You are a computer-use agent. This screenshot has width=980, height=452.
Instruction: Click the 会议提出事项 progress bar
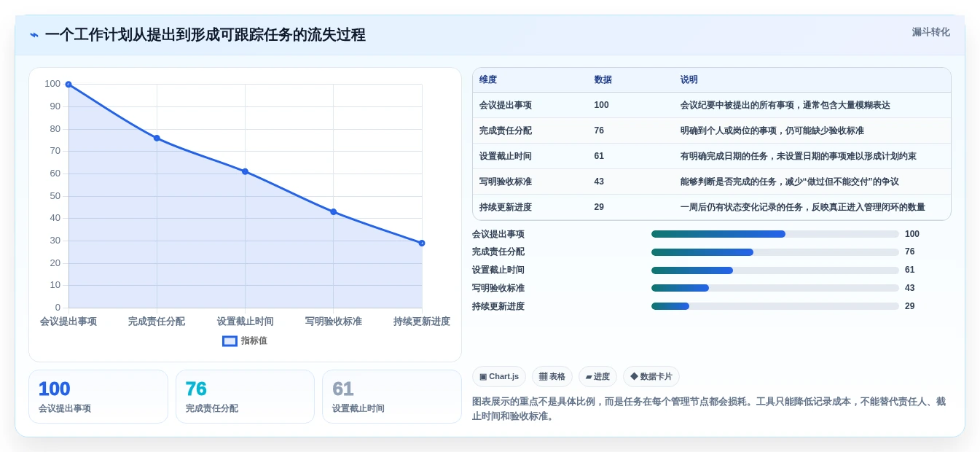(775, 234)
